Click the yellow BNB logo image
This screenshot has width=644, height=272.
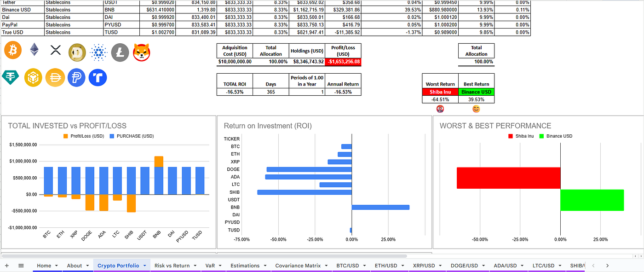click(x=33, y=77)
